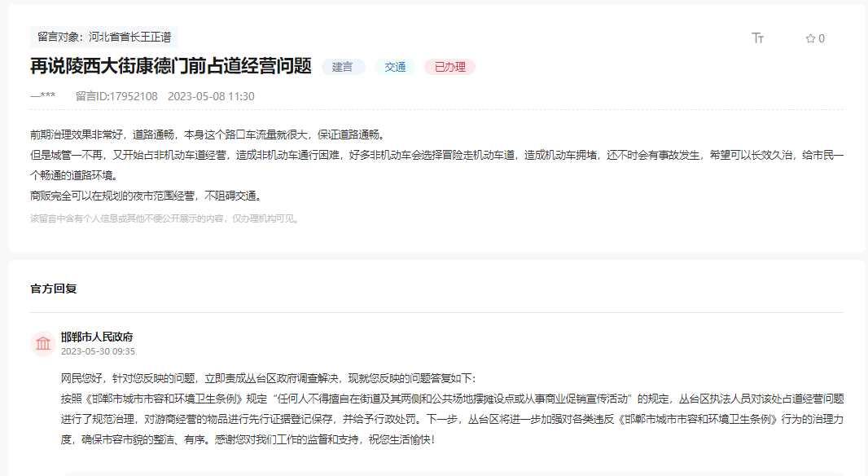Viewport: 868px width, 476px height.
Task: Click the reply greeting 网民您好
Action: coord(269,378)
